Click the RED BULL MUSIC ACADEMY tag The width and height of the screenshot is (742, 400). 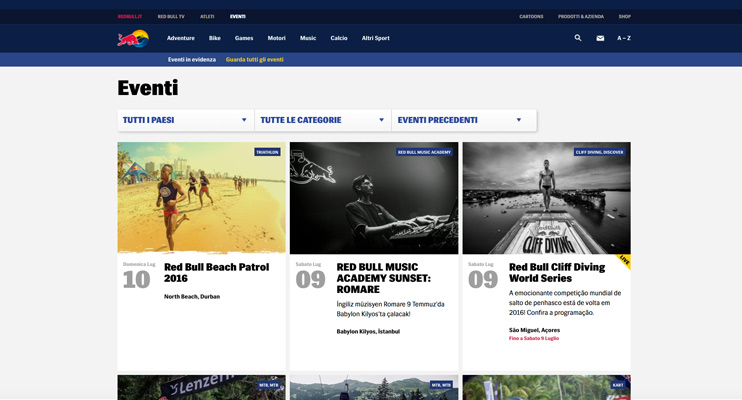coord(424,152)
